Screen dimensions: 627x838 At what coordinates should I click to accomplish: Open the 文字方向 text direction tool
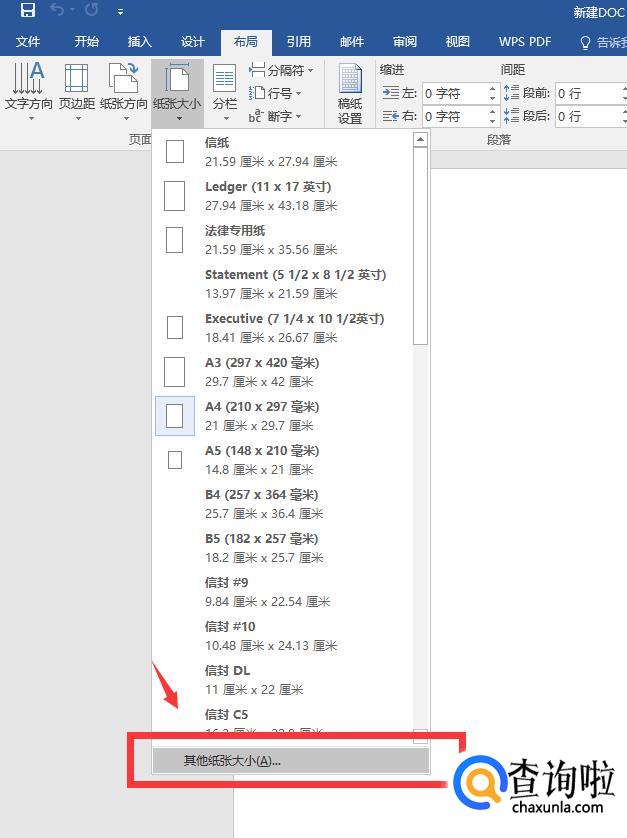tap(29, 91)
